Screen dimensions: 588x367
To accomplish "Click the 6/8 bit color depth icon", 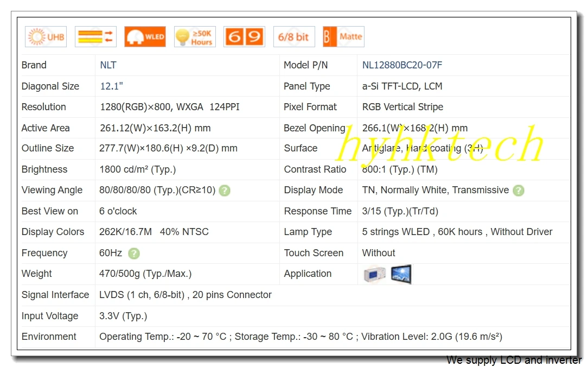I will pos(294,36).
